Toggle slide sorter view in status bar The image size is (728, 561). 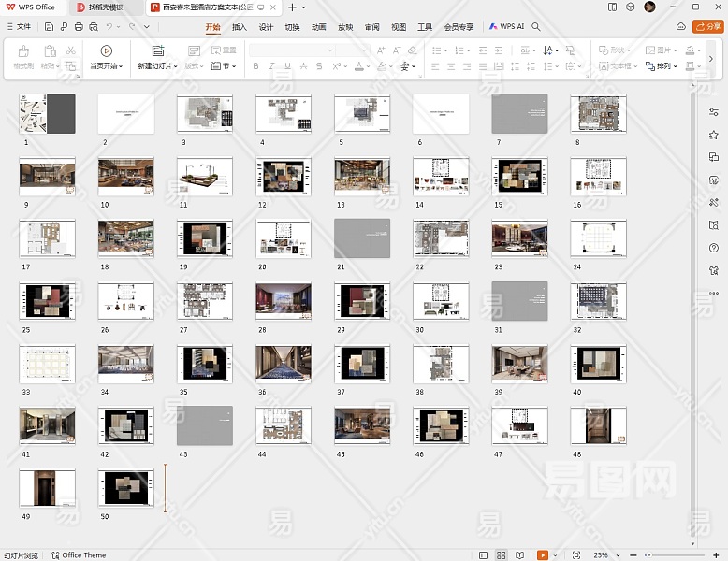coord(502,554)
